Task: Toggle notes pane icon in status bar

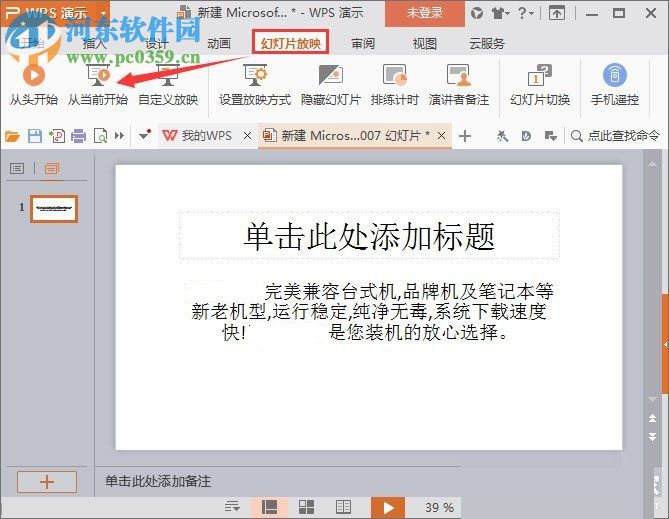Action: 233,507
